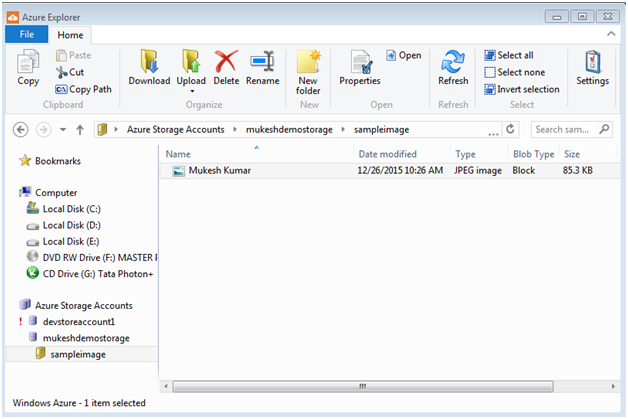This screenshot has width=628, height=419.
Task: Click the Copy icon in Clipboard group
Action: [28, 61]
